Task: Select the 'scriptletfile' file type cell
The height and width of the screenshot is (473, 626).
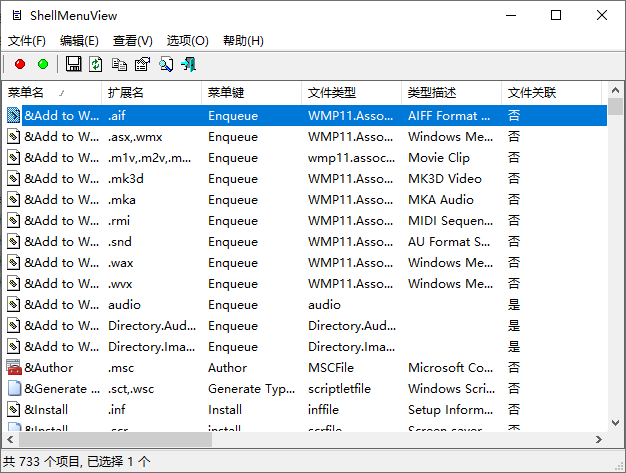Action: [339, 389]
